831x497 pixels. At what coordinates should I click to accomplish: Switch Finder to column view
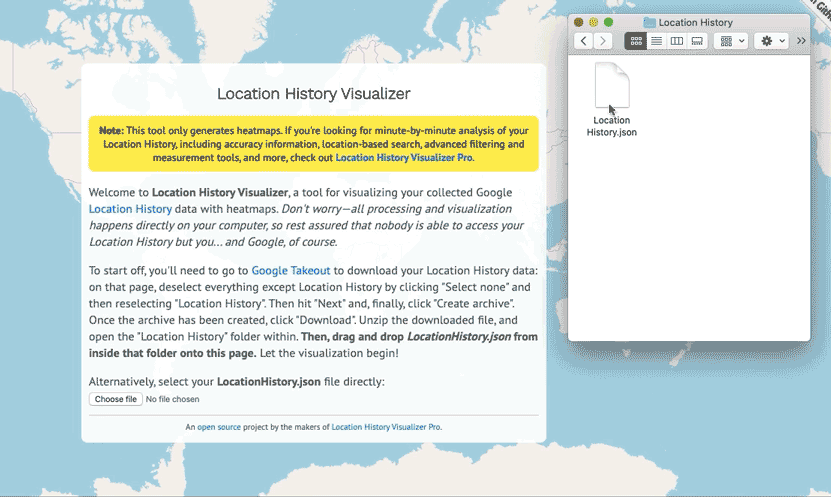click(x=677, y=41)
